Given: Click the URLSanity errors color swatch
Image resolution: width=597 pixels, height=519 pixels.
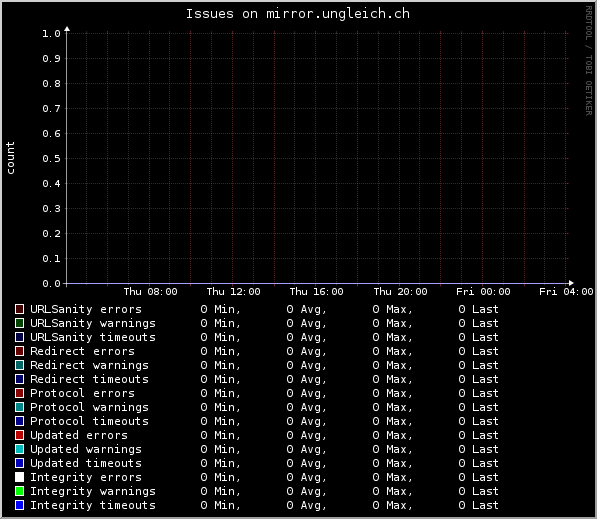Looking at the screenshot, I should [19, 309].
